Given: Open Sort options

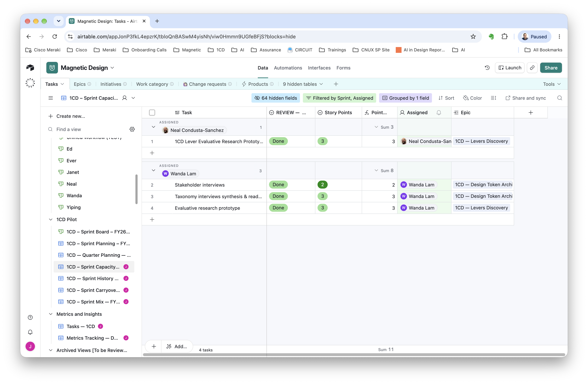Looking at the screenshot, I should pos(446,98).
